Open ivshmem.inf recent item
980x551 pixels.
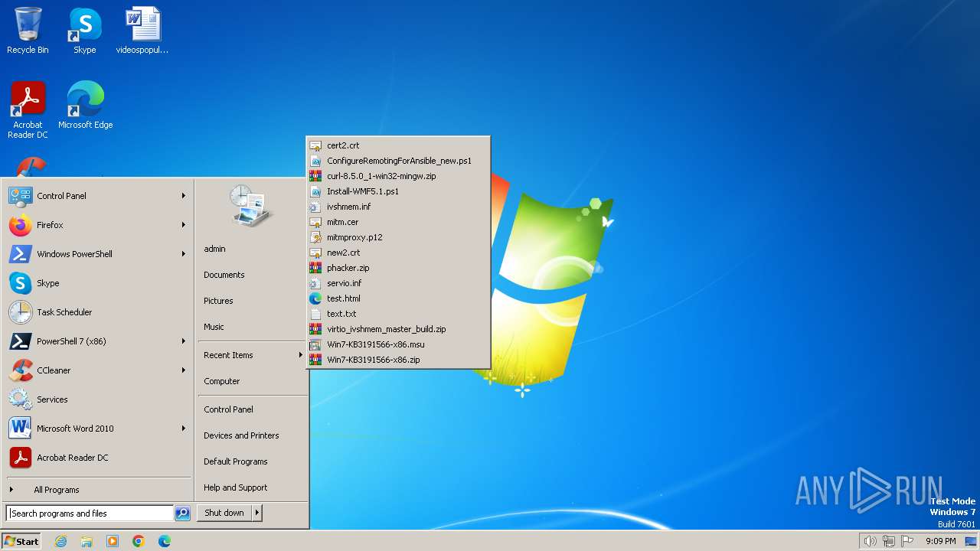pos(397,207)
